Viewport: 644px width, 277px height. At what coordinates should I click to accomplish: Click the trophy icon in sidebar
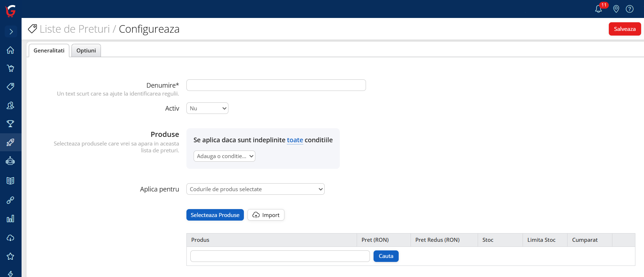pos(10,124)
